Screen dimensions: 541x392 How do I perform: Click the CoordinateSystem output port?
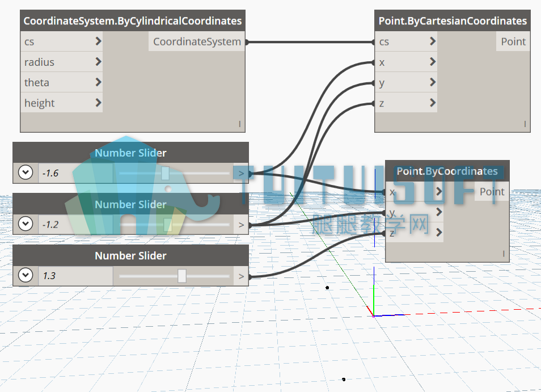(197, 41)
